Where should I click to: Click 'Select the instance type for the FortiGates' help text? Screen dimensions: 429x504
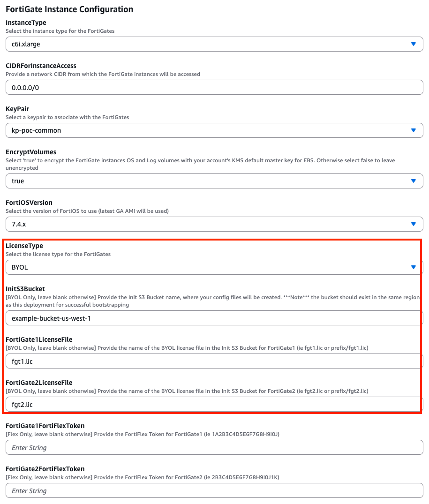tap(60, 31)
